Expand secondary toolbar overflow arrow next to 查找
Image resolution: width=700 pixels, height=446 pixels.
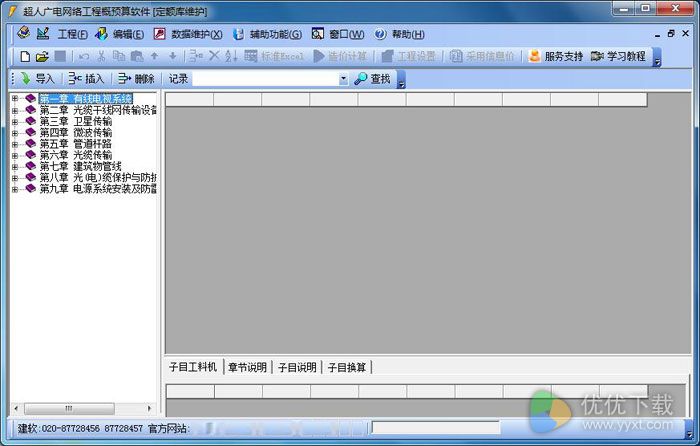tap(401, 80)
